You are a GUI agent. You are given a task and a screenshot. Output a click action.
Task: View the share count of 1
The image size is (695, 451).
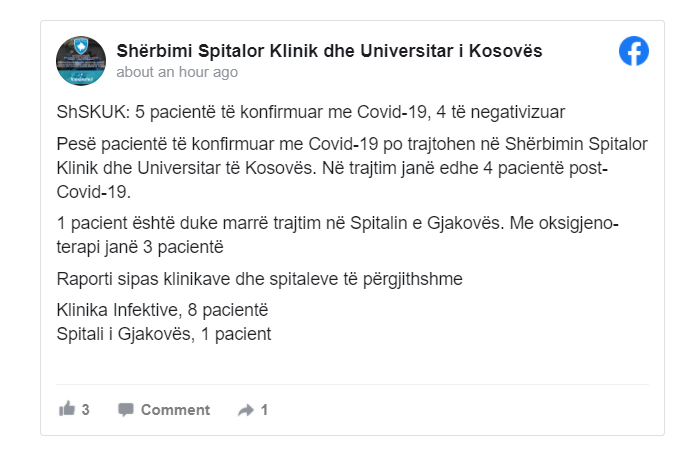[264, 409]
